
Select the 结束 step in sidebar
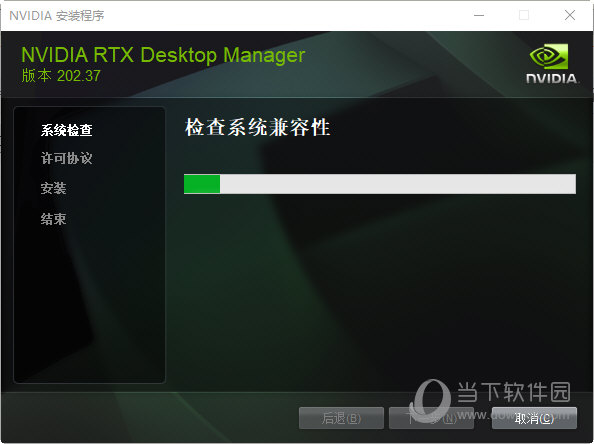pyautogui.click(x=53, y=219)
